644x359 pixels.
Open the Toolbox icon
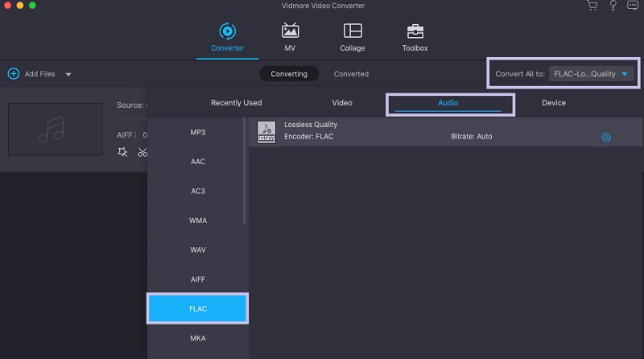coord(415,32)
